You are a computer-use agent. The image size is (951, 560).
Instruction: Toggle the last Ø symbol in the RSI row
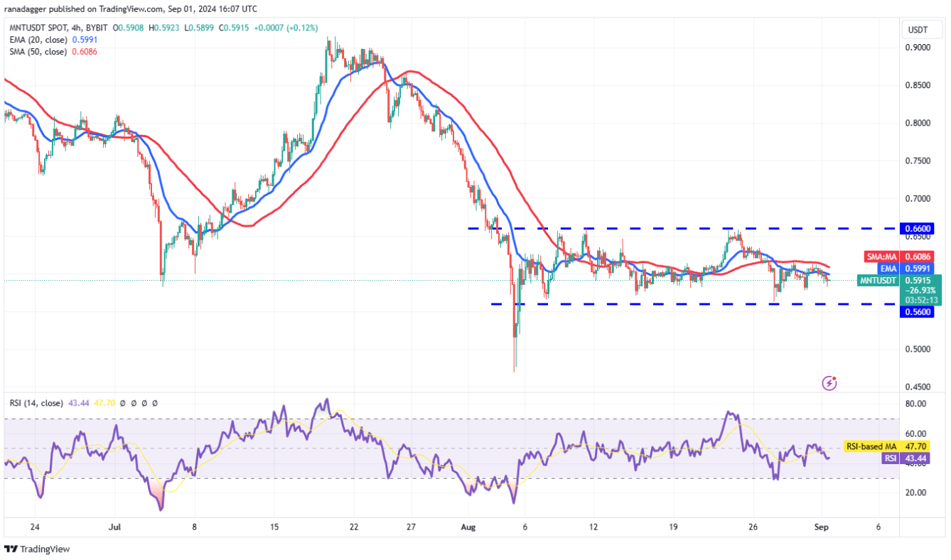point(155,403)
